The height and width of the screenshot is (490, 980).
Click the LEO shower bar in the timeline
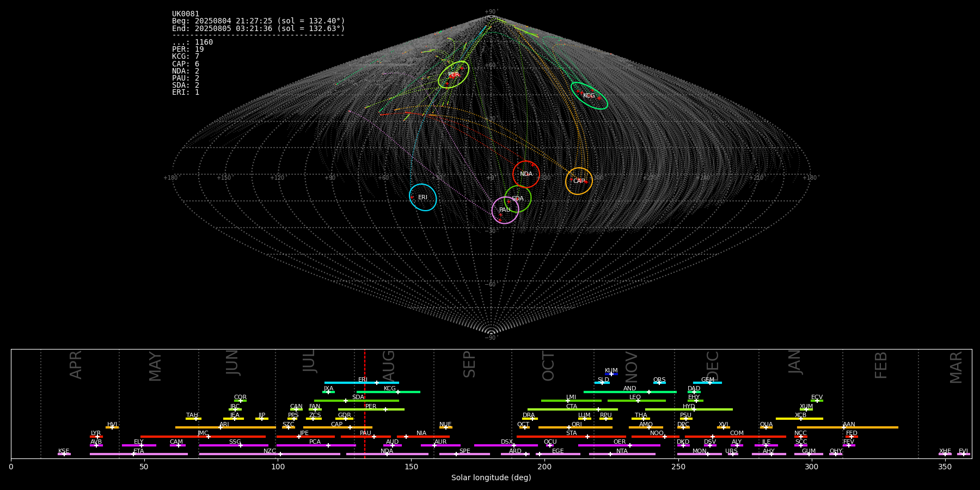click(x=636, y=401)
